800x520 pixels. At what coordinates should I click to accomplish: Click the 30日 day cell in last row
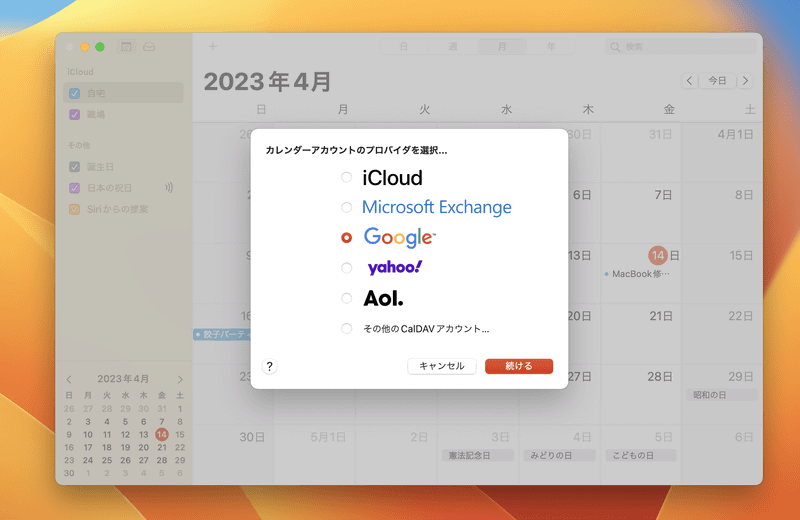[x=233, y=453]
